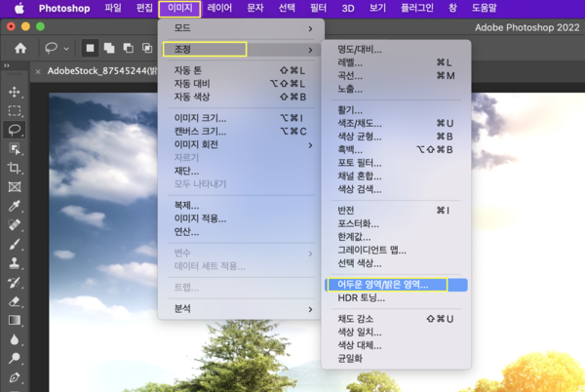
Task: Select the Brush tool
Action: (15, 245)
